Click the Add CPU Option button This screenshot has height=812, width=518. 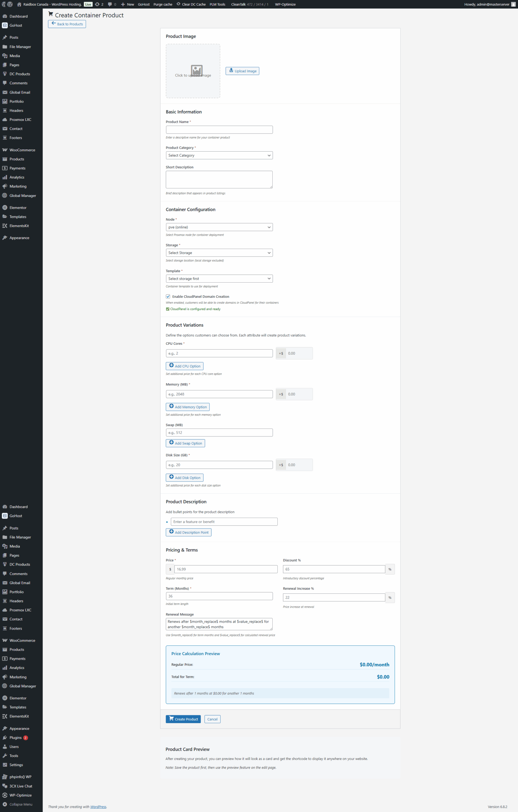tap(184, 366)
